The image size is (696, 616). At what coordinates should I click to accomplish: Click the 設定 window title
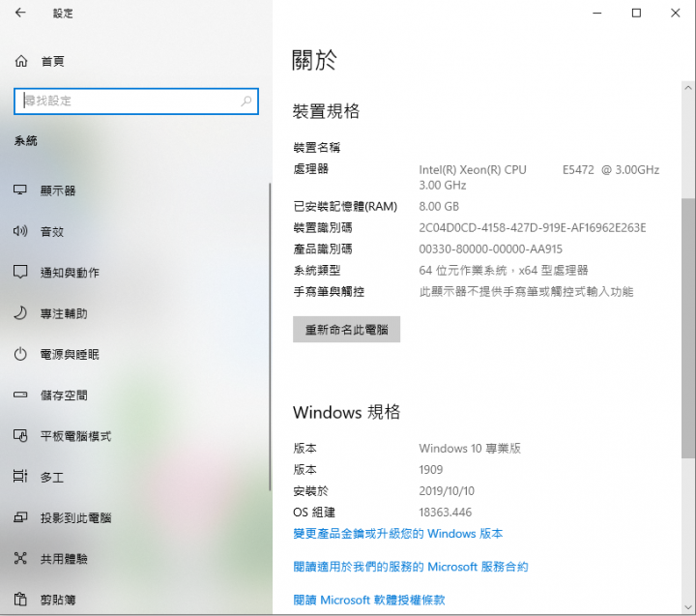[63, 14]
